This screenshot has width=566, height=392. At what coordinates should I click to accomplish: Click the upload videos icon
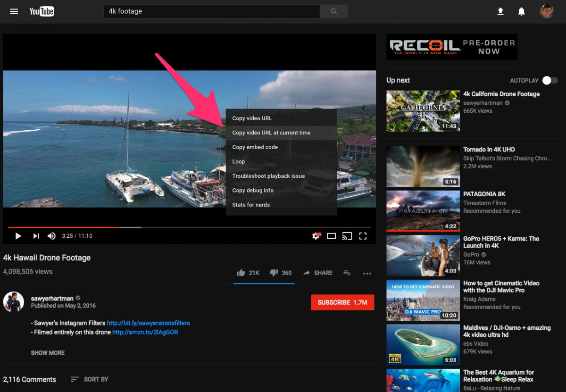[x=500, y=11]
